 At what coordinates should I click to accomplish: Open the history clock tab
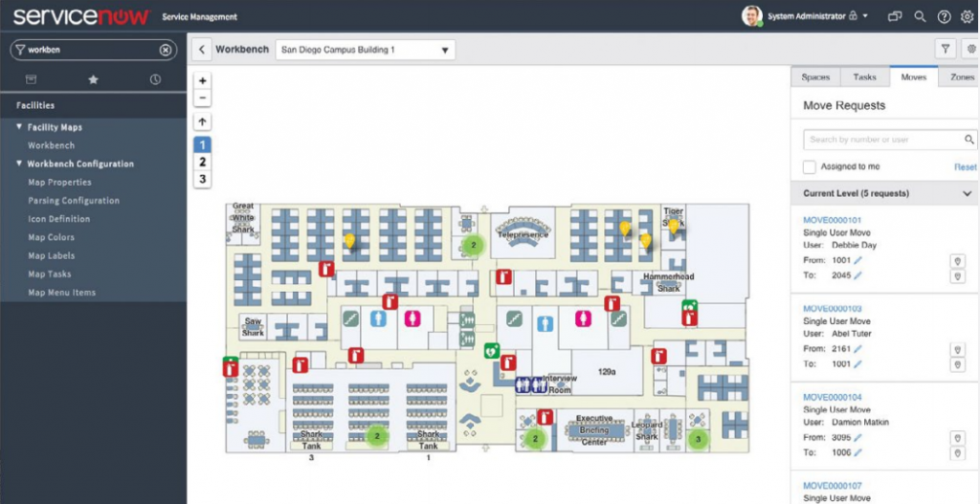point(155,79)
